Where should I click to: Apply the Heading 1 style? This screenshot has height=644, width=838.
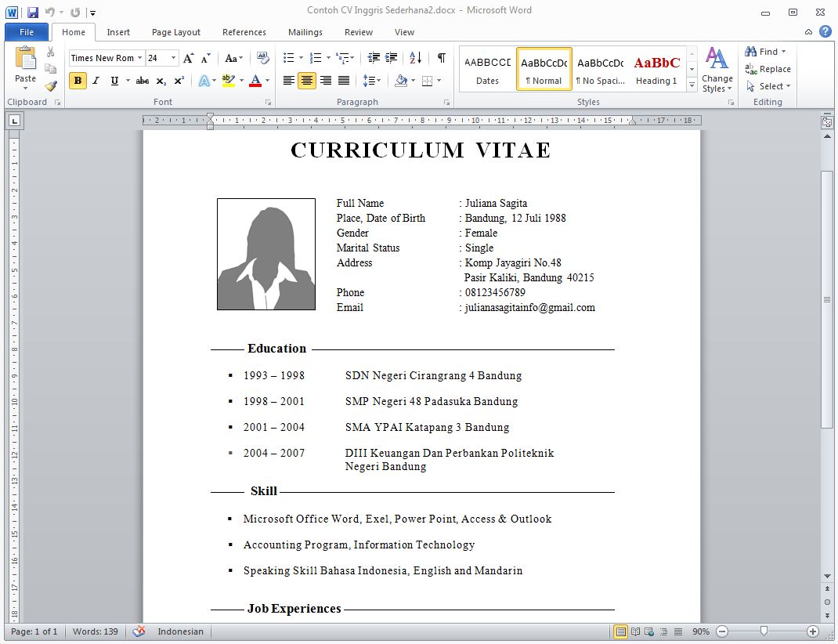656,70
